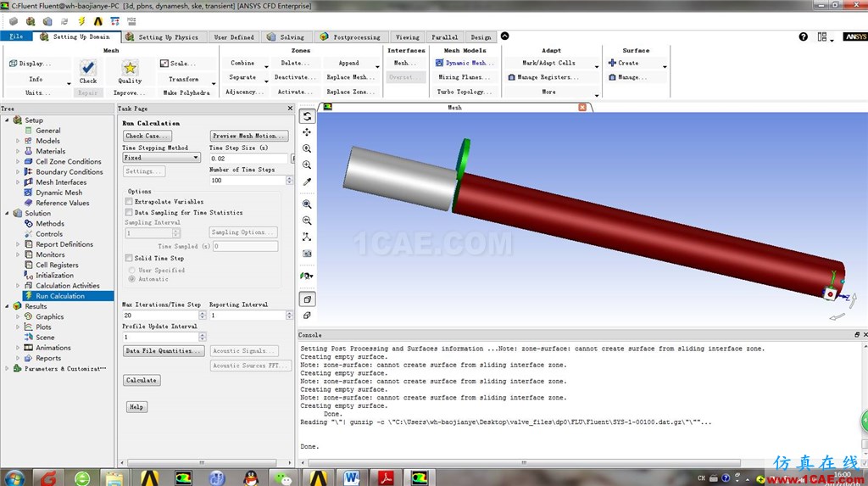Open the Adobe Reader taskbar icon
Viewport: 868px width, 486px height.
coord(386,478)
